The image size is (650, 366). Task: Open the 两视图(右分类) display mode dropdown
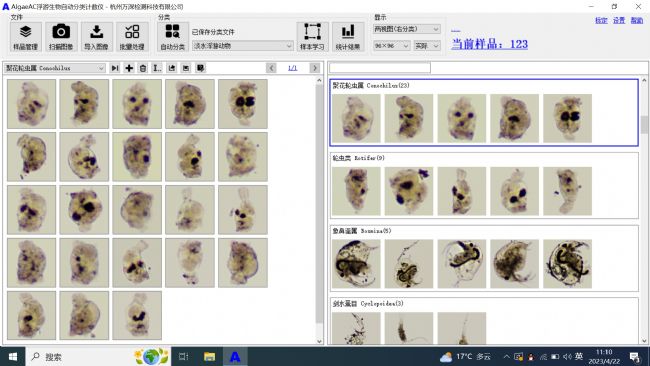pos(406,29)
